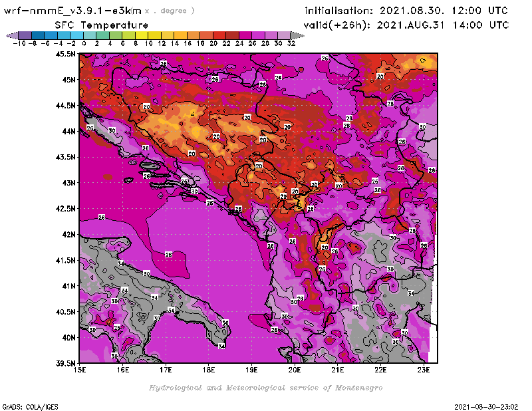Screen dimensions: 532x411
Task: Click the '44N' latitude axis label
Action: pos(68,131)
